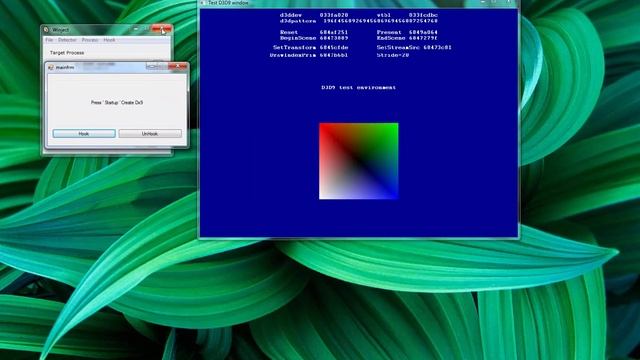This screenshot has width=640, height=360.
Task: Click the vtbl address value
Action: (x=423, y=15)
